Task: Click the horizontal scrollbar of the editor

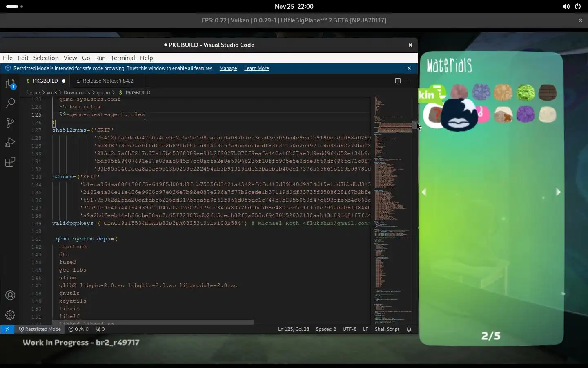Action: click(153, 322)
